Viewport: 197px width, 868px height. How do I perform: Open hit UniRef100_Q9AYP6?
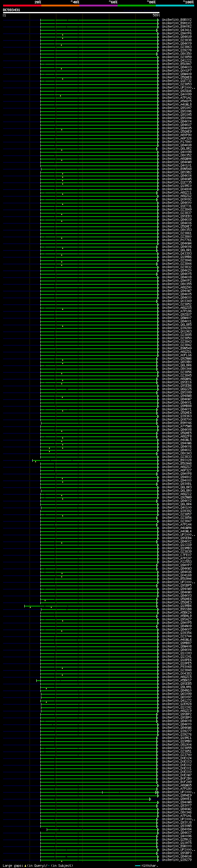(x=176, y=33)
